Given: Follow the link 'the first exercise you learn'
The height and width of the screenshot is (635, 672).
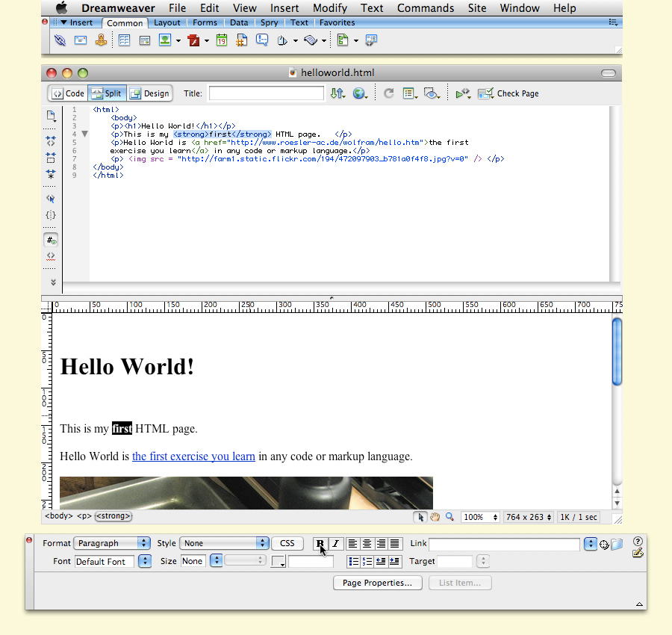Looking at the screenshot, I should coord(193,456).
